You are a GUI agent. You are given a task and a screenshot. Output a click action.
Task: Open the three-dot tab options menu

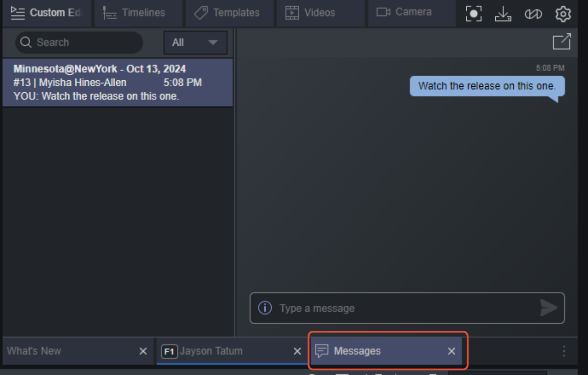coord(564,351)
